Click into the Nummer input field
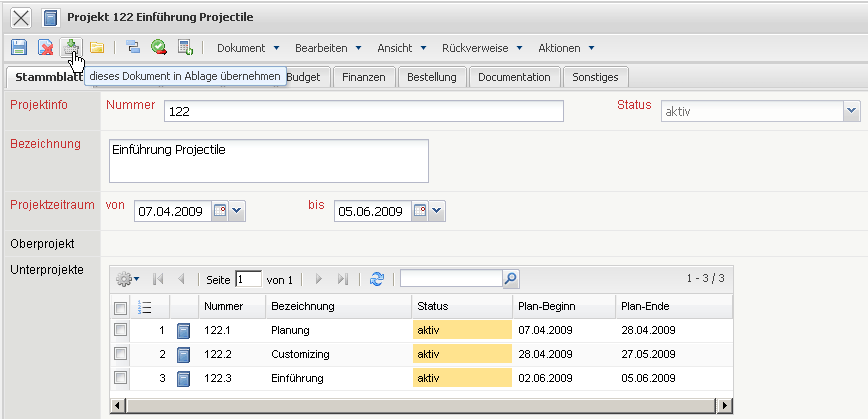Viewport: 868px width, 419px height. point(364,112)
